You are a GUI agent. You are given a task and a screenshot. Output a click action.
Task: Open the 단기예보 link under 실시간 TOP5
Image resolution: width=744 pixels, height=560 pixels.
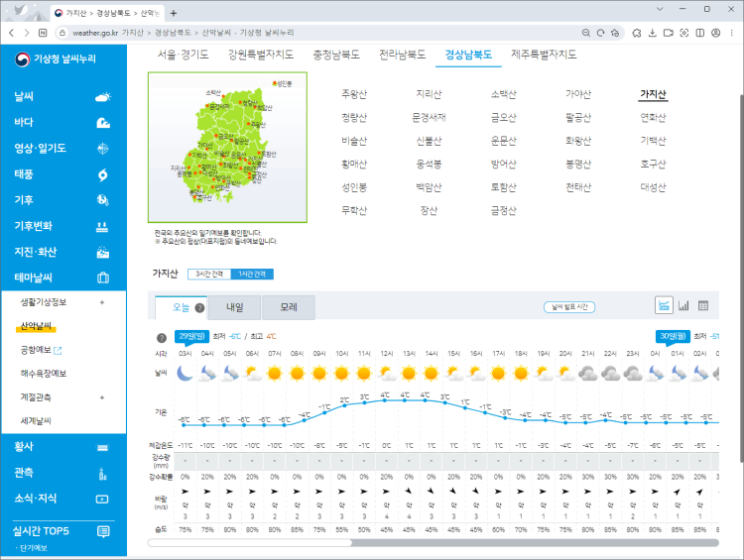(x=33, y=548)
